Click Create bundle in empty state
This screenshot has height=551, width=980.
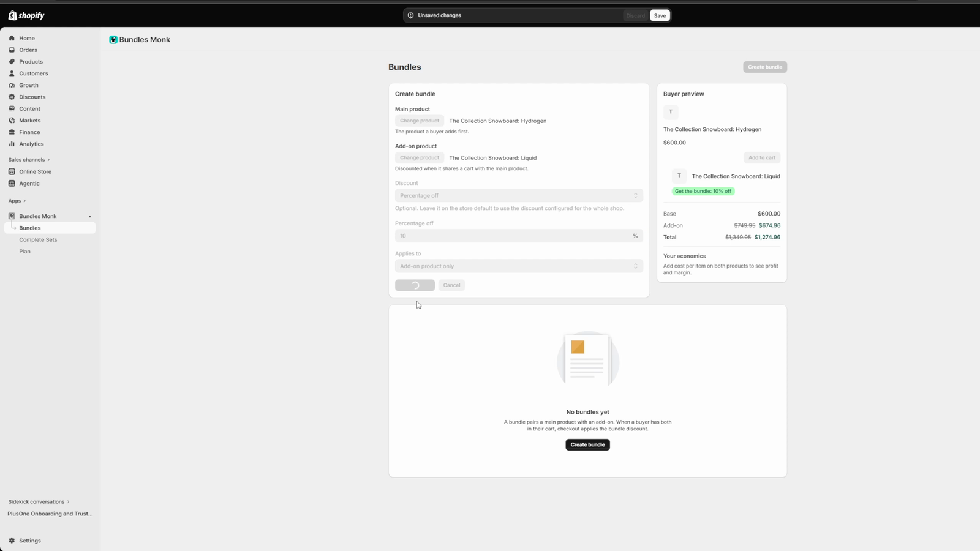click(x=587, y=444)
